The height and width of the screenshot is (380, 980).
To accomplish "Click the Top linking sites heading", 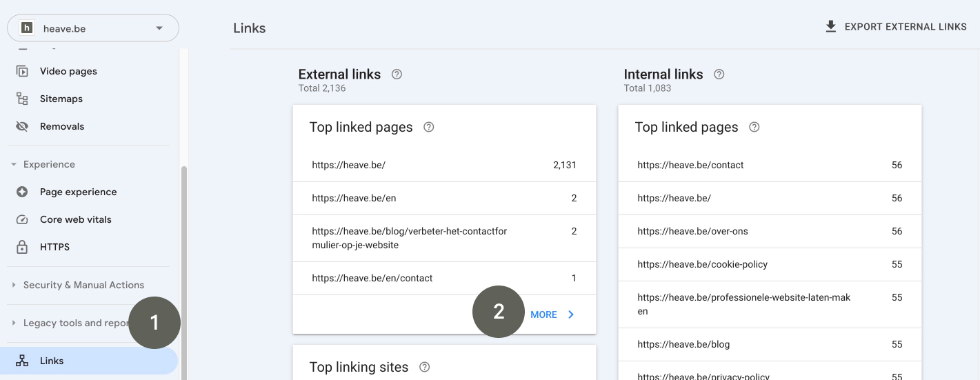I will (359, 367).
